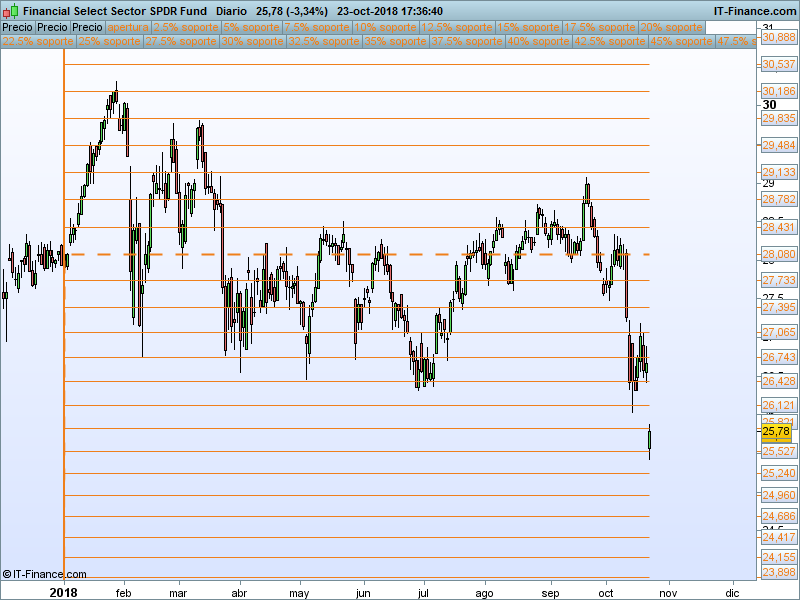The width and height of the screenshot is (800, 600).
Task: Select the '35% soporte' legend label
Action: (395, 41)
